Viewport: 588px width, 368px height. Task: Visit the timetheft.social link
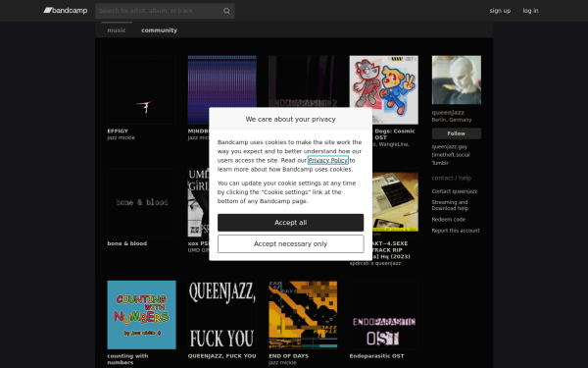(x=451, y=155)
